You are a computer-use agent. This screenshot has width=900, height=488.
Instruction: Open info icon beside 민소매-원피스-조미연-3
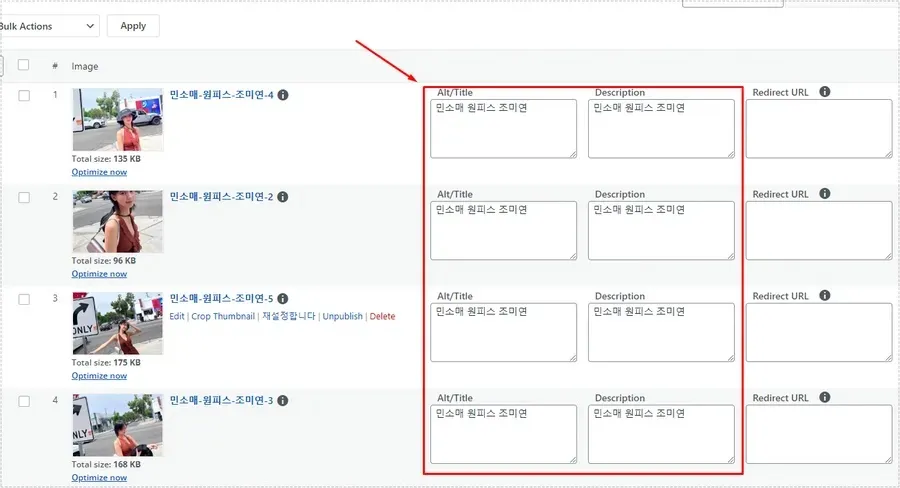point(283,401)
